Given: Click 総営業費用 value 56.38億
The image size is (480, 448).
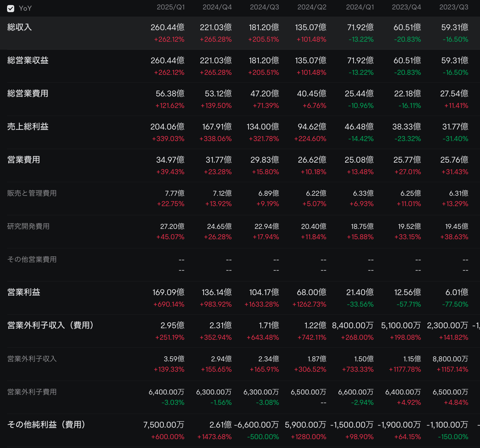Looking at the screenshot, I should point(170,94).
